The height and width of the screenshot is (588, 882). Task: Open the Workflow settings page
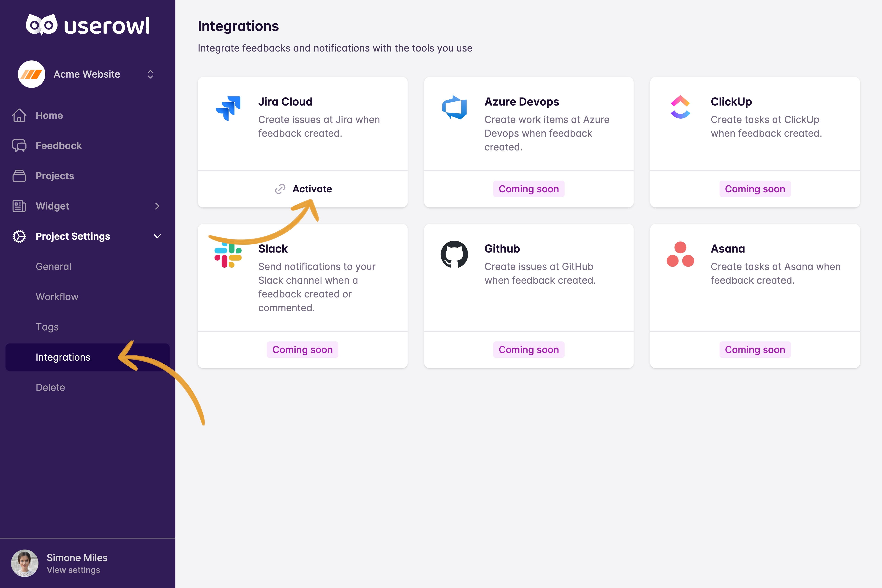click(x=57, y=297)
